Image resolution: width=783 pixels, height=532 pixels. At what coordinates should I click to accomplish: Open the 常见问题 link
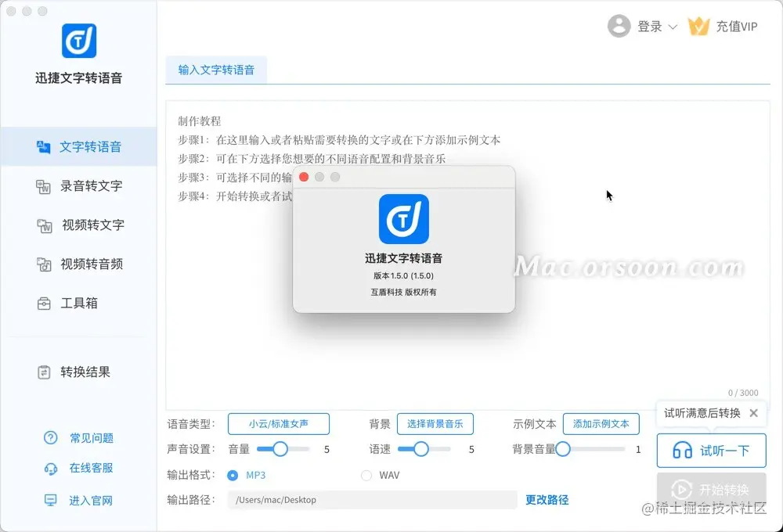tap(92, 437)
